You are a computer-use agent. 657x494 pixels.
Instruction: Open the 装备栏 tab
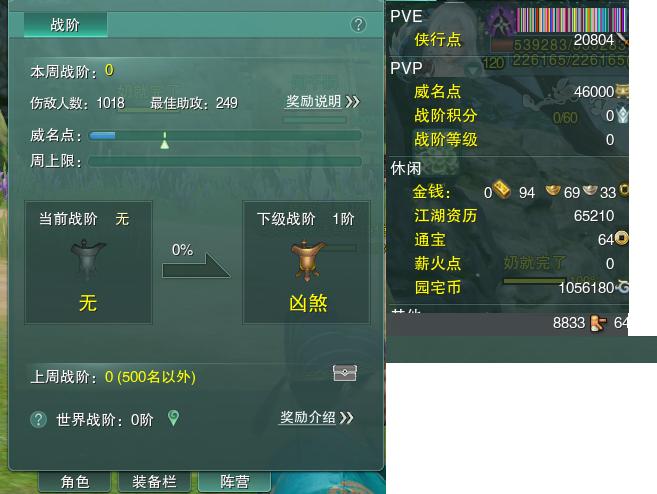154,481
